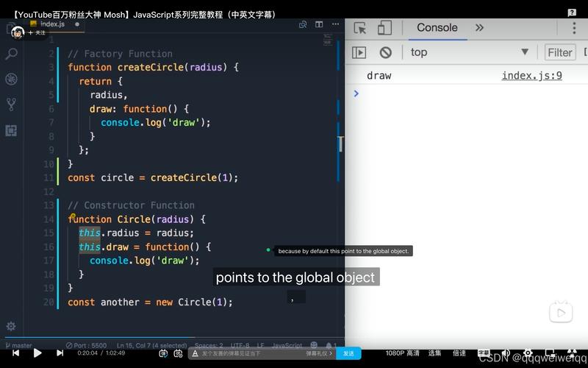
Task: Play the video
Action: pyautogui.click(x=37, y=353)
